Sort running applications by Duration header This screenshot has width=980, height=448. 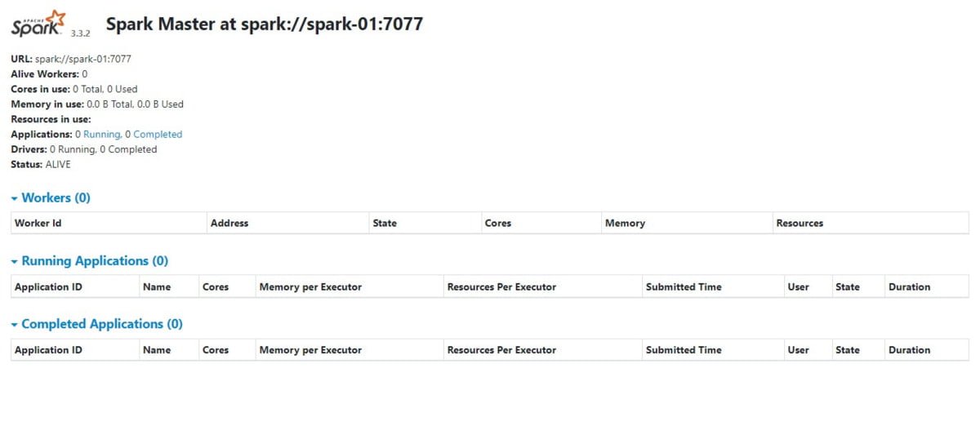[x=910, y=286]
